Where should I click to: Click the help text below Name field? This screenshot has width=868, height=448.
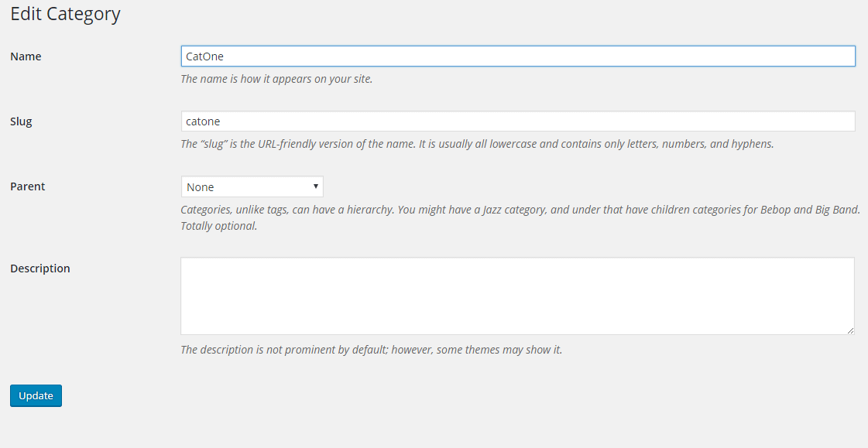[x=276, y=79]
